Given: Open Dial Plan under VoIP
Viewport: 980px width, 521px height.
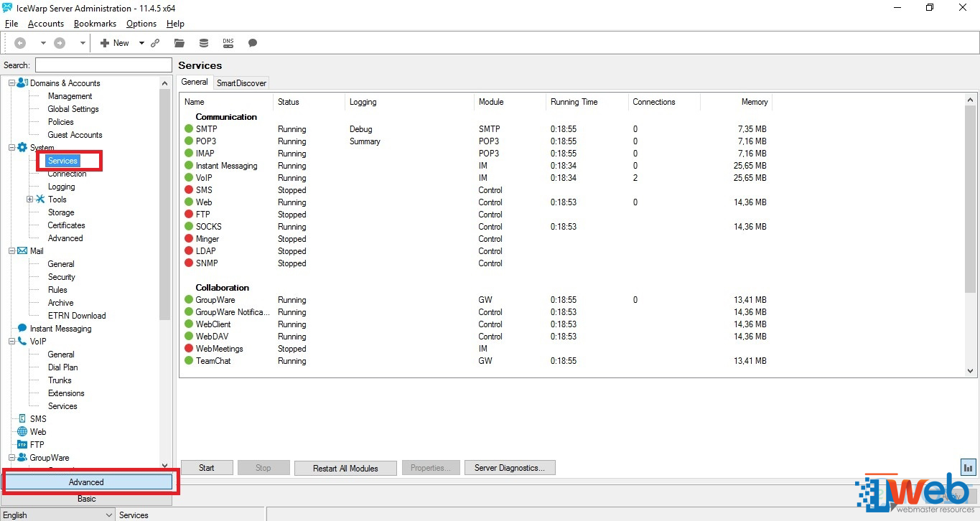Looking at the screenshot, I should point(62,367).
